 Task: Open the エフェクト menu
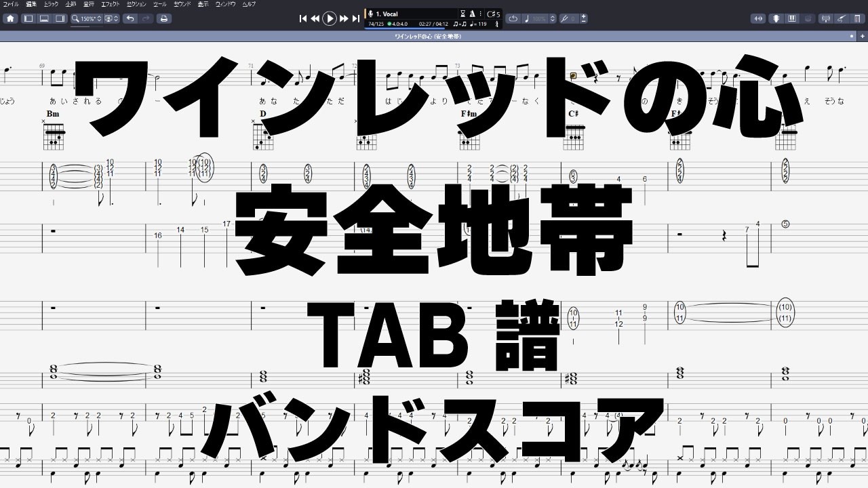tap(111, 4)
